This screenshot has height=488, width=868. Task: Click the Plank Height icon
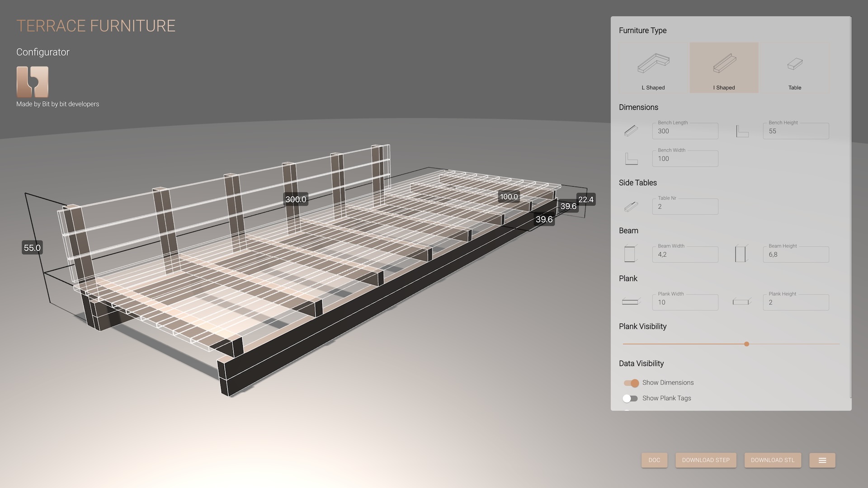(741, 302)
